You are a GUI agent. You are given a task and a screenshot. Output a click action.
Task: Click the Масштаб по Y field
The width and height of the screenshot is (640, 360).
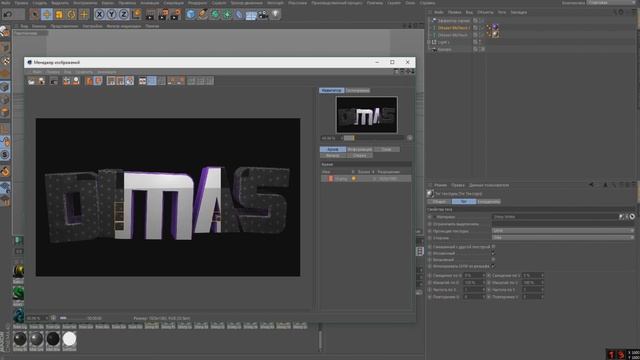click(x=532, y=282)
